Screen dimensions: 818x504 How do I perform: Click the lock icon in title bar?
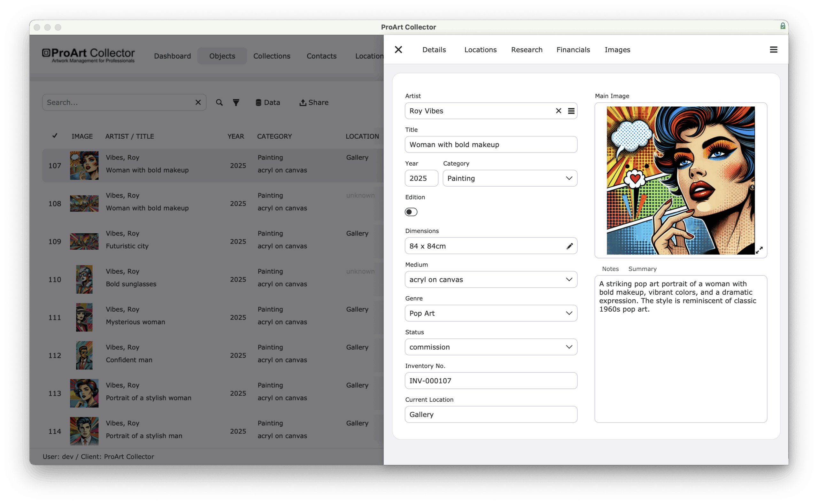tap(782, 26)
